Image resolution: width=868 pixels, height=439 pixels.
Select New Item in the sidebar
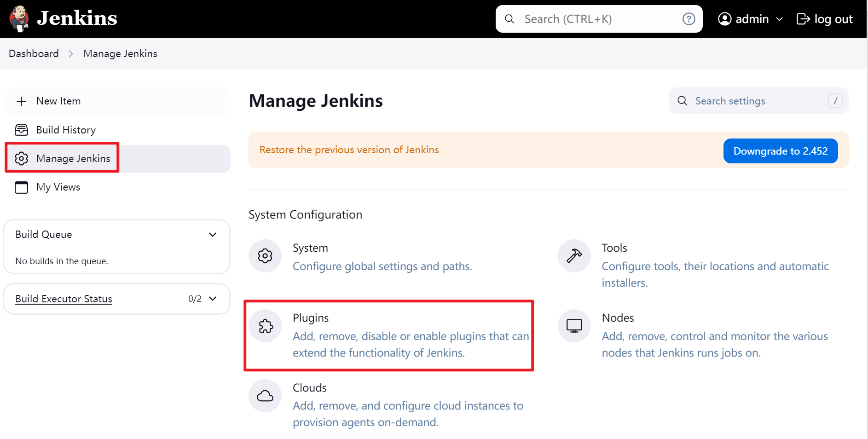[118, 101]
